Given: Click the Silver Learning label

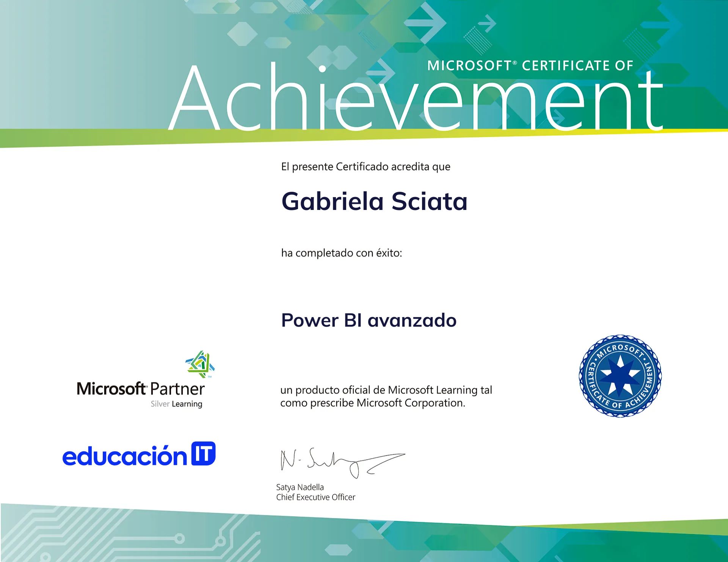Looking at the screenshot, I should [176, 404].
